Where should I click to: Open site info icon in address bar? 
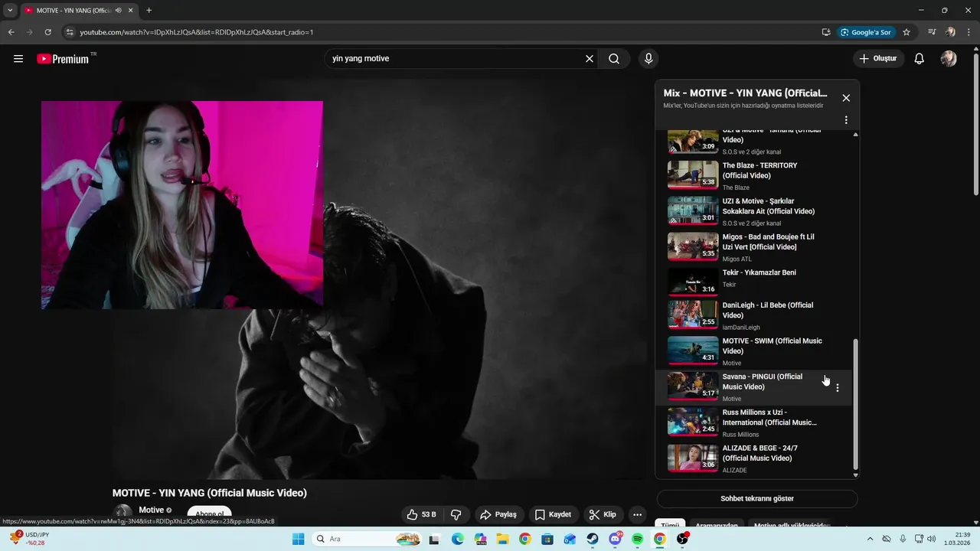(69, 32)
